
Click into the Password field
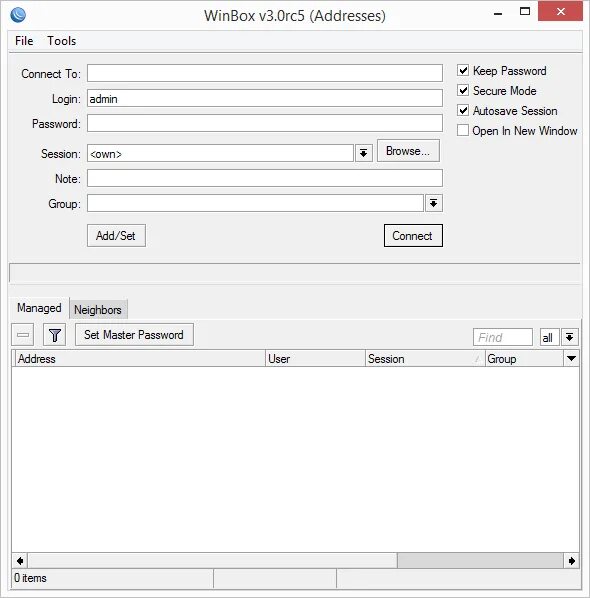[265, 123]
